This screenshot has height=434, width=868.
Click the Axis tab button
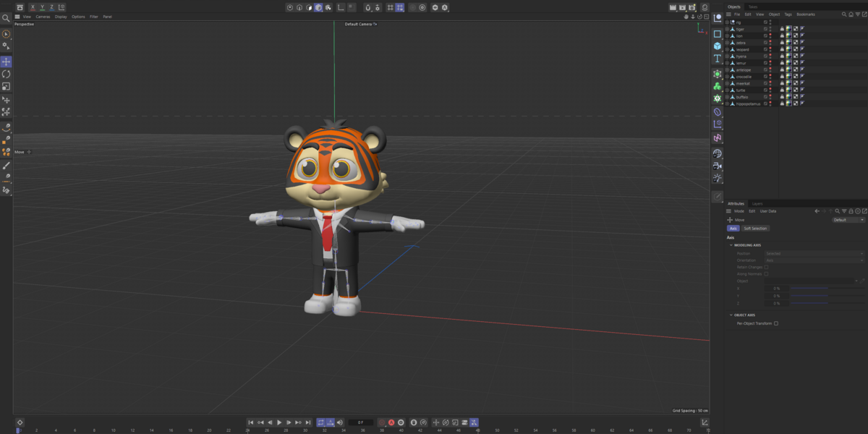733,229
